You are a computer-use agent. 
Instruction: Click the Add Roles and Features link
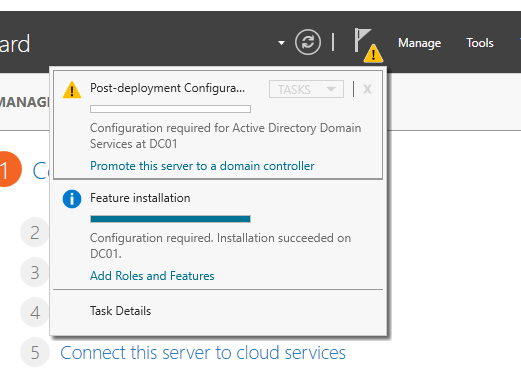[x=152, y=276]
